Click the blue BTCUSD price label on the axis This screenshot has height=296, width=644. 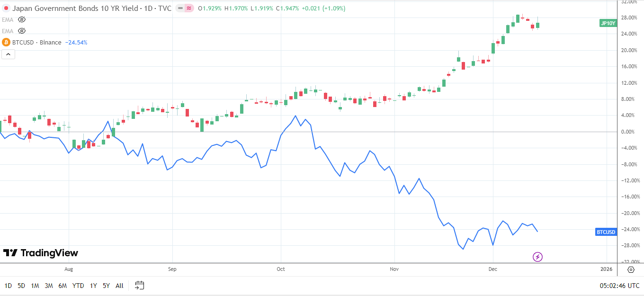[606, 232]
